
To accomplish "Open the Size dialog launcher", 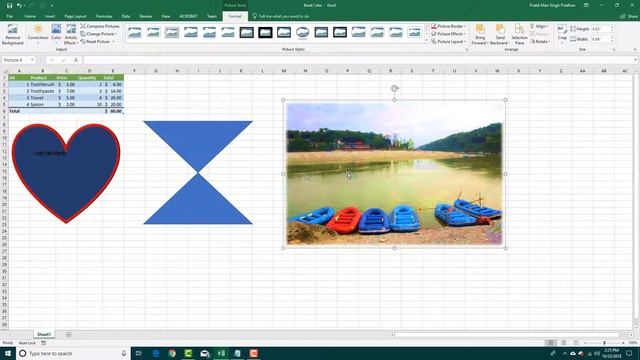I will point(613,49).
